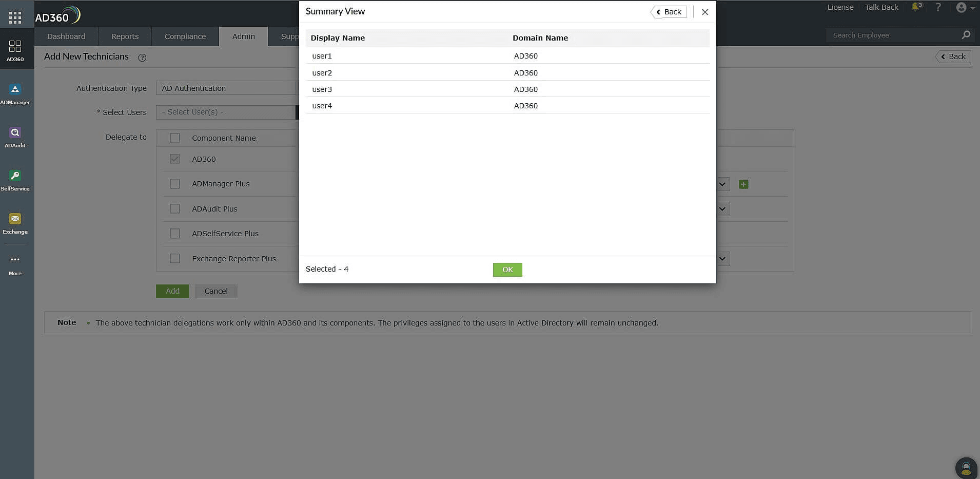
Task: Click Back in the Summary View dialog
Action: (669, 11)
